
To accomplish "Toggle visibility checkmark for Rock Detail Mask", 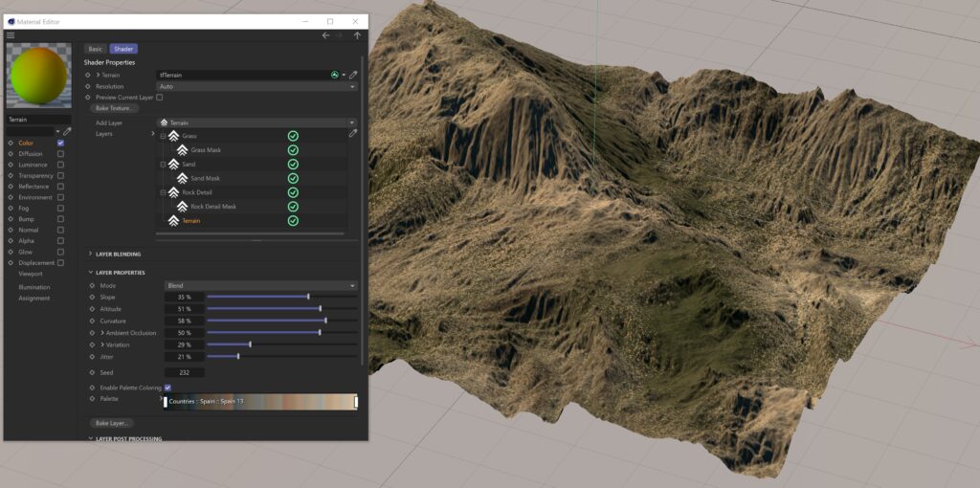I will (293, 206).
